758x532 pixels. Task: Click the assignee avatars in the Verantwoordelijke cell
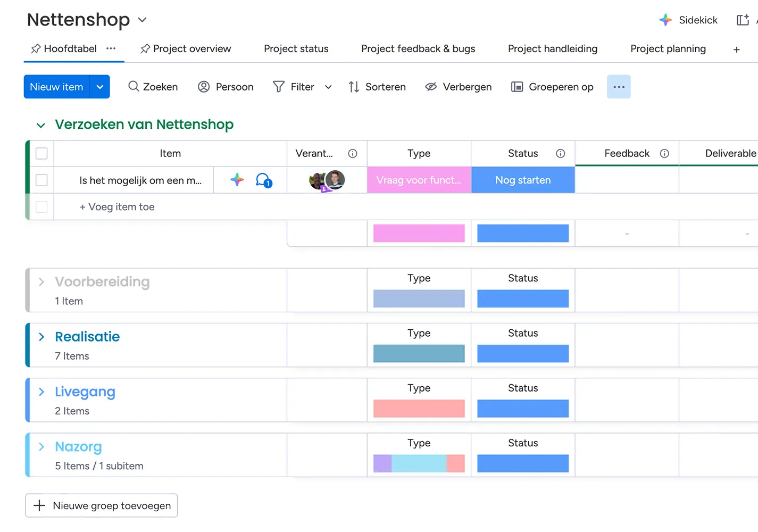click(327, 180)
